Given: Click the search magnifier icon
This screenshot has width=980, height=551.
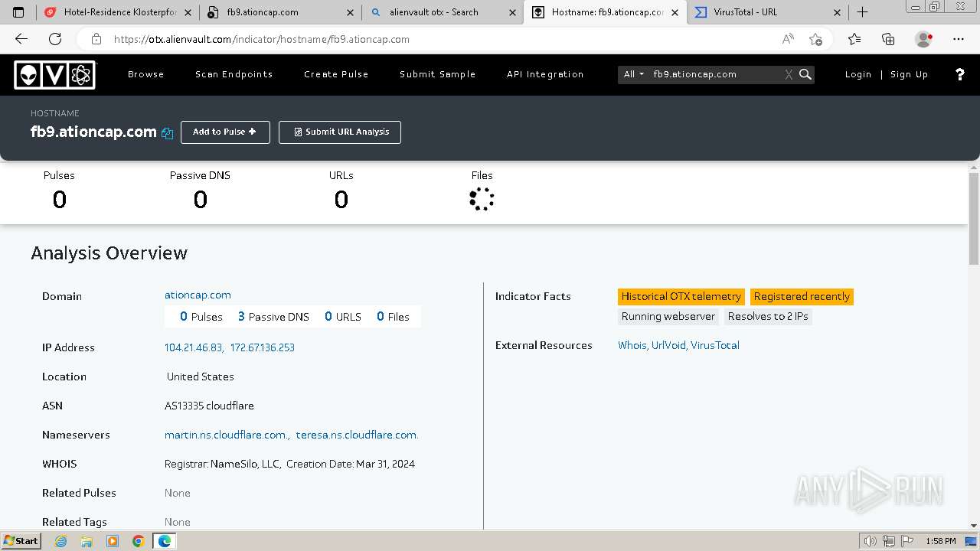Looking at the screenshot, I should pos(805,74).
